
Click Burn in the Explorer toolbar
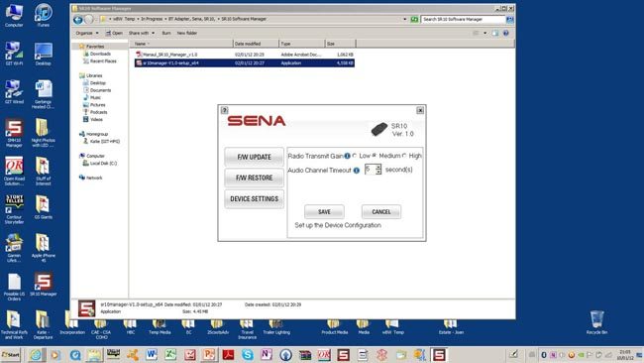pos(166,33)
